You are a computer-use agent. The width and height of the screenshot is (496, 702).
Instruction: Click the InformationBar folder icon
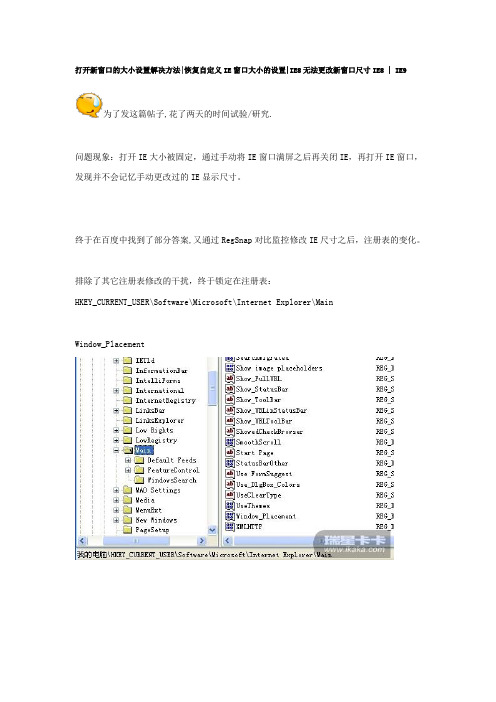(x=128, y=370)
